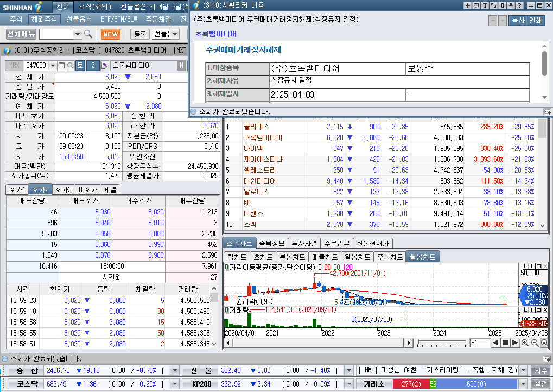
Task: Click the 전체메뉴 search input field
Action: pyautogui.click(x=56, y=34)
